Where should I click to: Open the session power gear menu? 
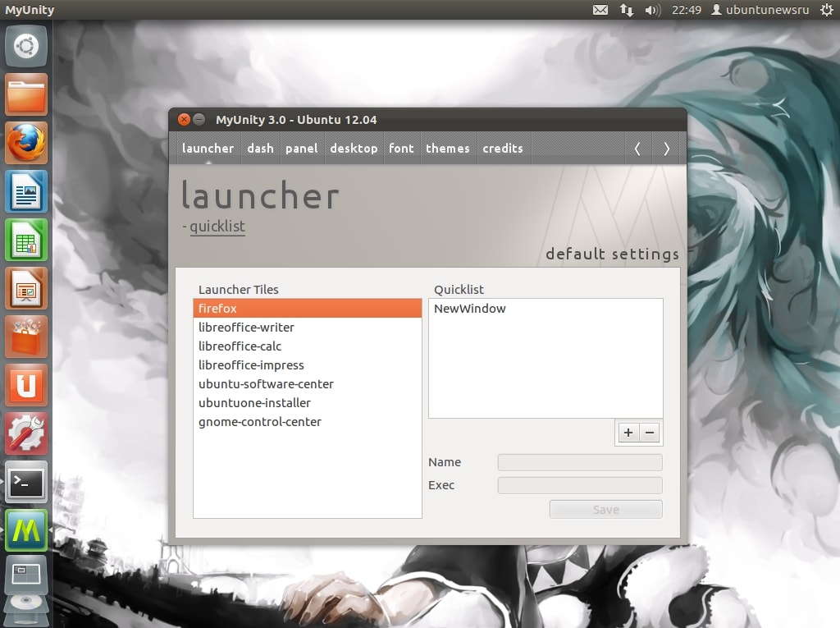click(827, 10)
